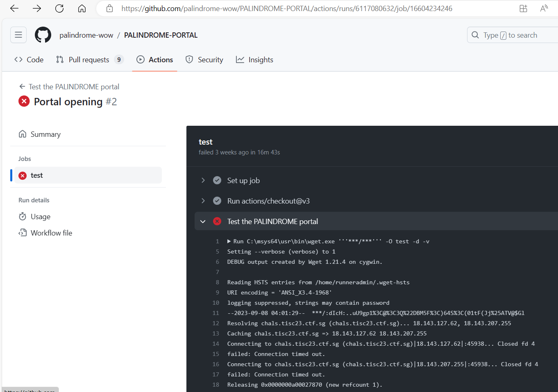Viewport: 558px width, 392px height.
Task: Go to browser home page icon
Action: (82, 9)
